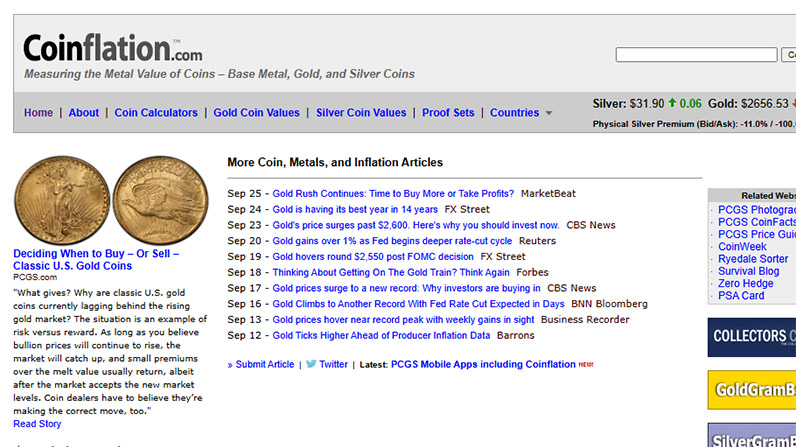Open the Twitter text link

coord(333,364)
